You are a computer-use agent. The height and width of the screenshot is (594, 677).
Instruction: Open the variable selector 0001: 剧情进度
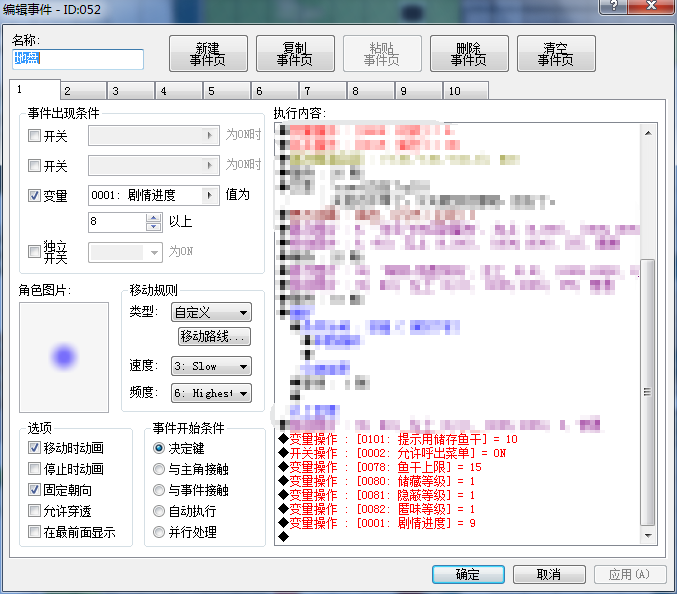point(154,195)
